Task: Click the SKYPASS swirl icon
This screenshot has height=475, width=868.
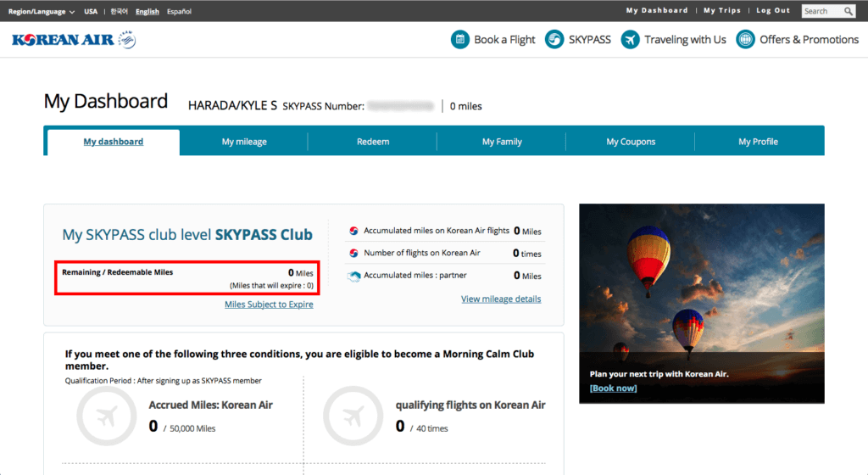Action: (x=554, y=39)
